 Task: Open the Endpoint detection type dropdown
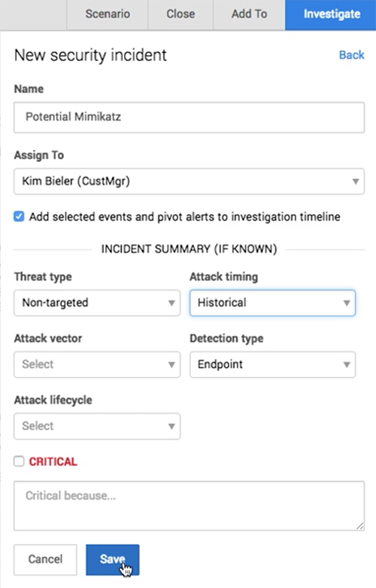pos(273,364)
